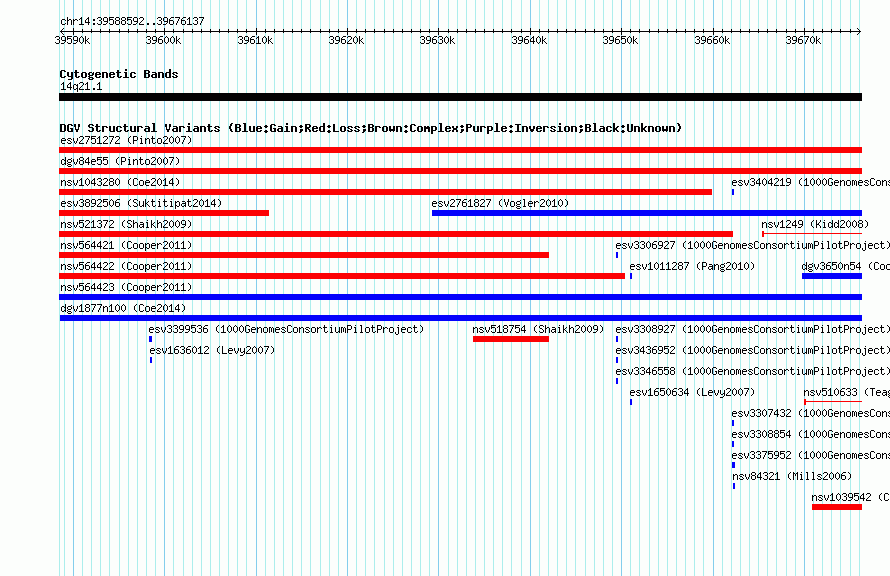This screenshot has height=576, width=890.
Task: Click esv3436952 variant label
Action: click(x=753, y=350)
